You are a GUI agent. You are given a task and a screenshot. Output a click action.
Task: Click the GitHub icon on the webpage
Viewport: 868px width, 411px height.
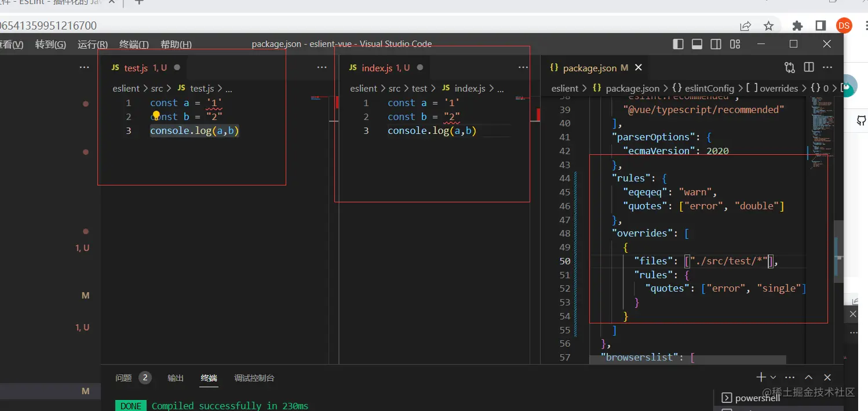point(862,121)
